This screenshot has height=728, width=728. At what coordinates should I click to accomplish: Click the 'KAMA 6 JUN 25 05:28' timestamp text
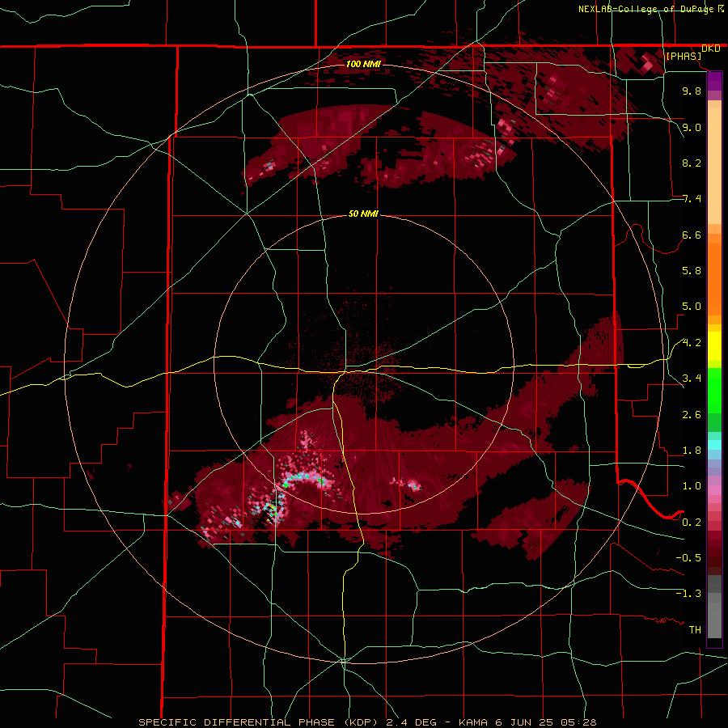[527, 722]
